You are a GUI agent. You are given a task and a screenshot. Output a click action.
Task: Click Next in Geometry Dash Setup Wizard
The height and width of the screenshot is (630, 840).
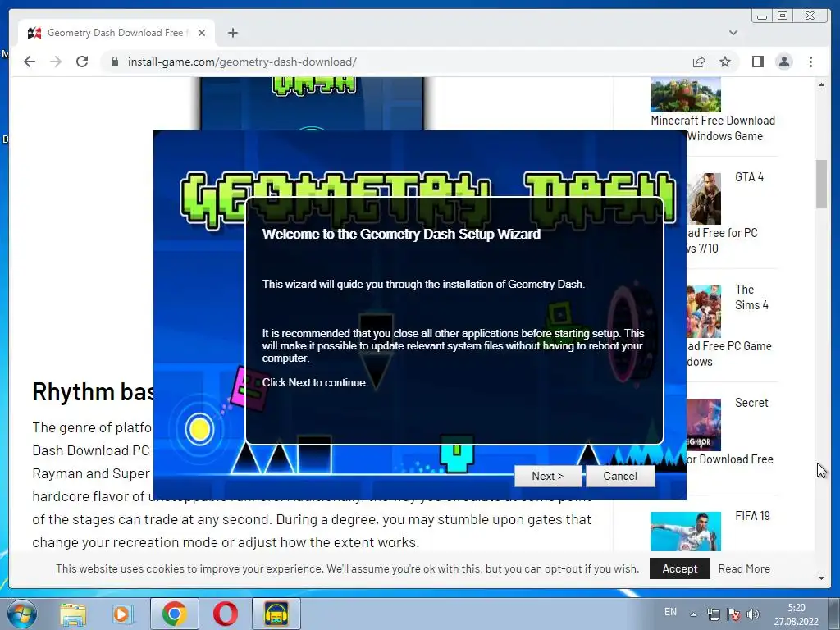pos(547,477)
